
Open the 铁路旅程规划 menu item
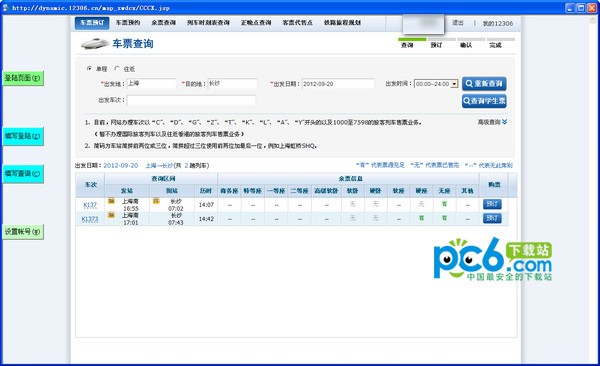click(342, 23)
